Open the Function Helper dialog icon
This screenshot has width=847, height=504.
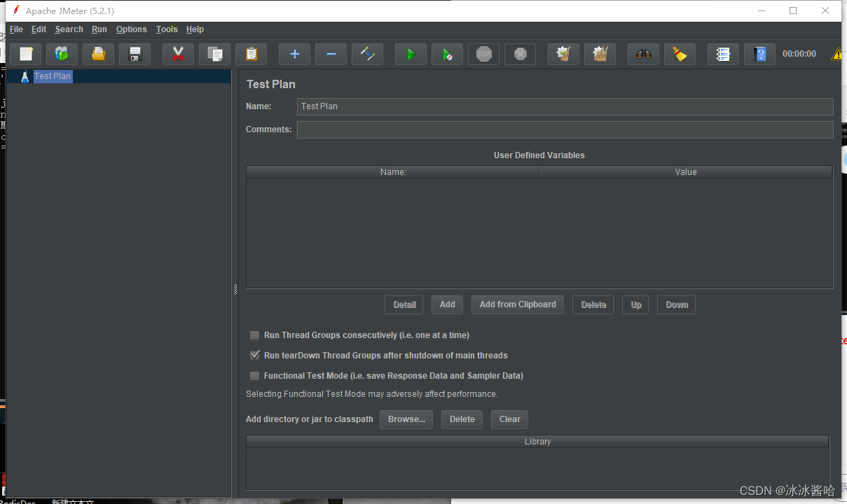(724, 54)
